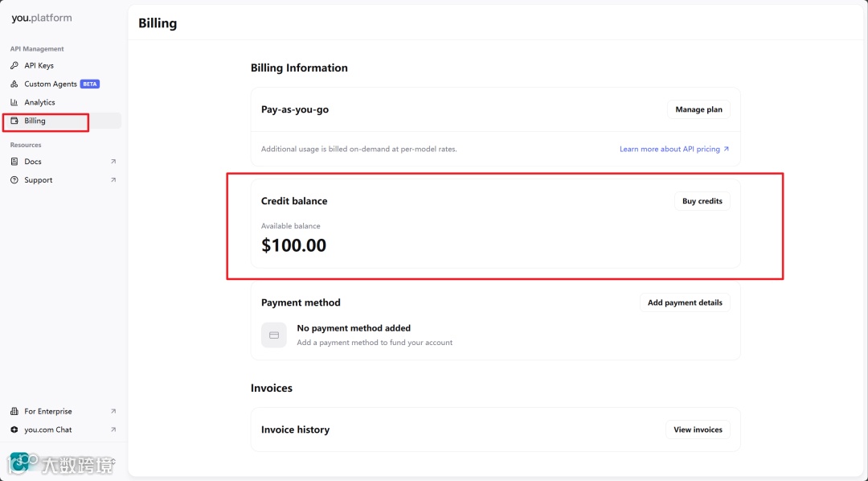Click the you.com Chat icon
This screenshot has height=481, width=868.
coord(14,430)
